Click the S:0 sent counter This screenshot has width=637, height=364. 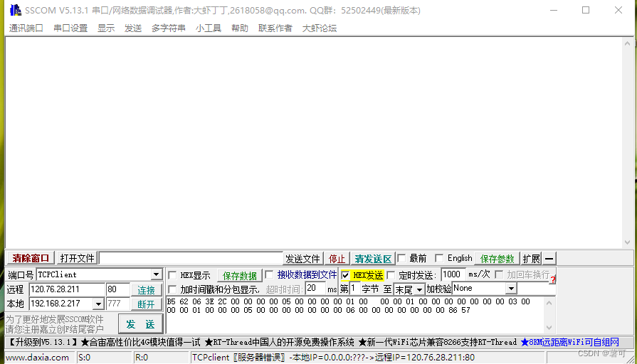click(84, 358)
